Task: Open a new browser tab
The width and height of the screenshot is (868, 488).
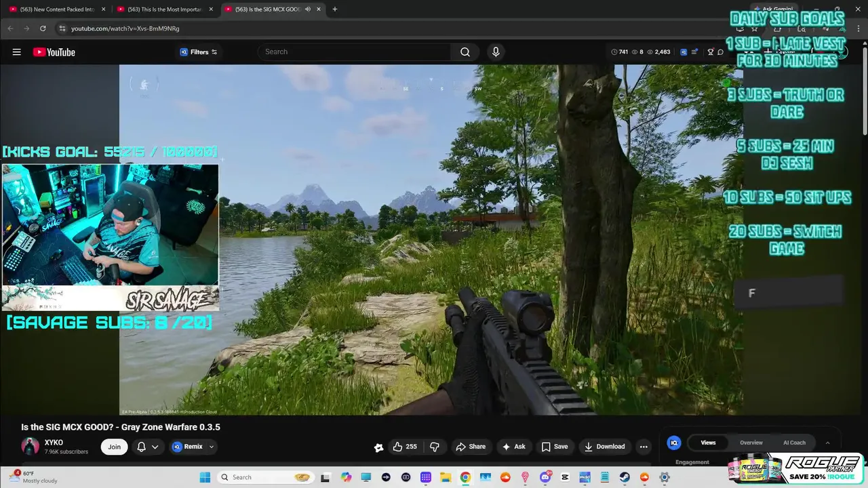Action: [x=335, y=9]
